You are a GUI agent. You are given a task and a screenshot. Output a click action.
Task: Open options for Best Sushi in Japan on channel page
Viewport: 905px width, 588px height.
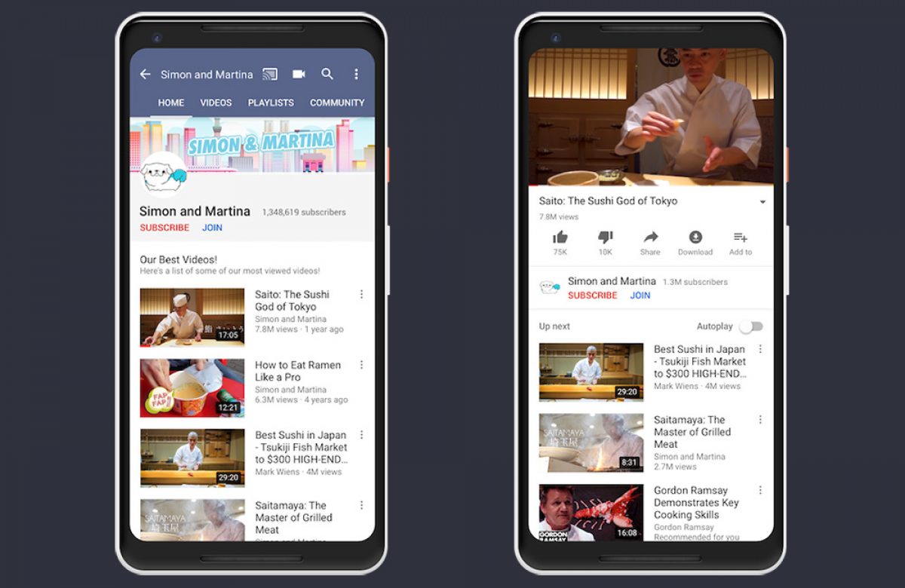click(361, 435)
